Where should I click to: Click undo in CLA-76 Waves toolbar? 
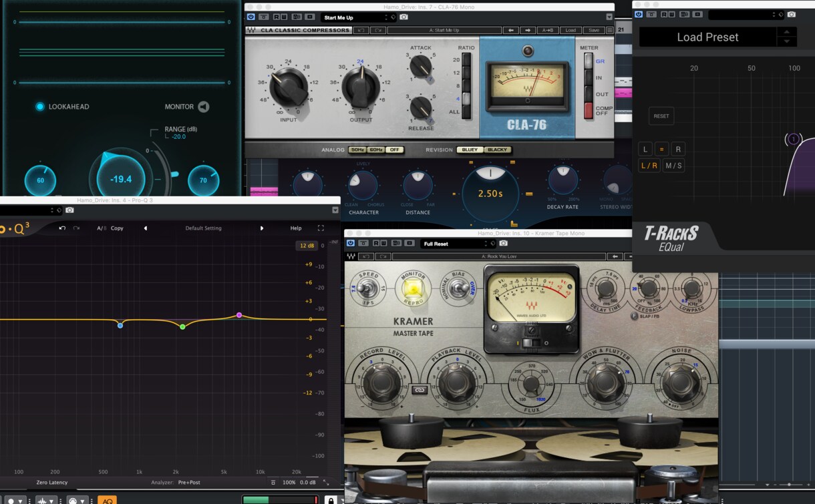[361, 31]
